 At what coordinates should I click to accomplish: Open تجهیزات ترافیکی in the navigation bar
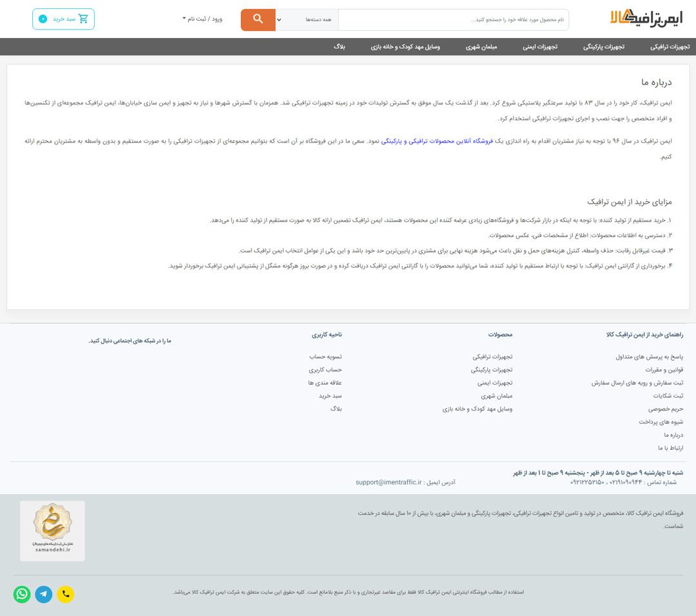(670, 46)
